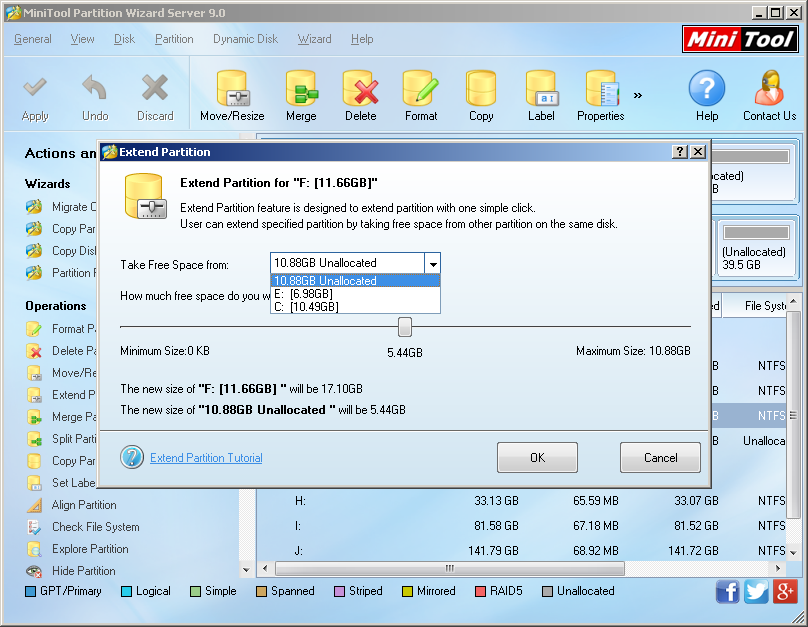Click the partition list scroll down arrow
The image size is (808, 627).
[793, 552]
